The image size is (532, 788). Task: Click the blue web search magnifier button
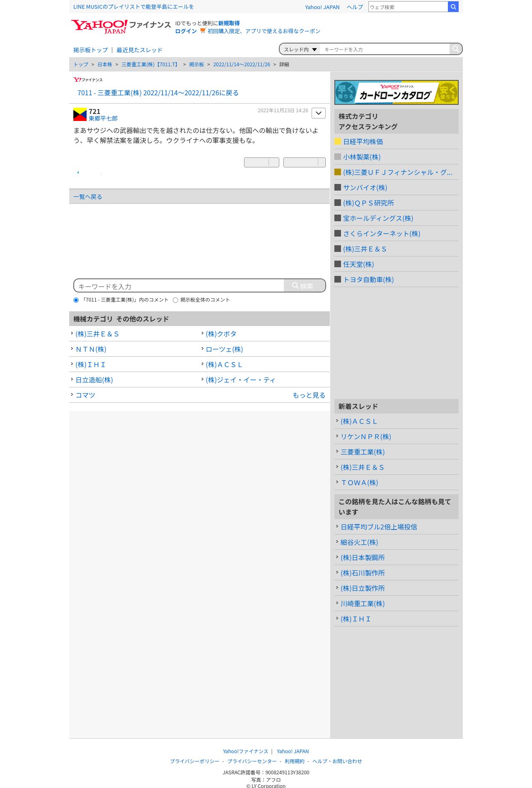tap(453, 7)
